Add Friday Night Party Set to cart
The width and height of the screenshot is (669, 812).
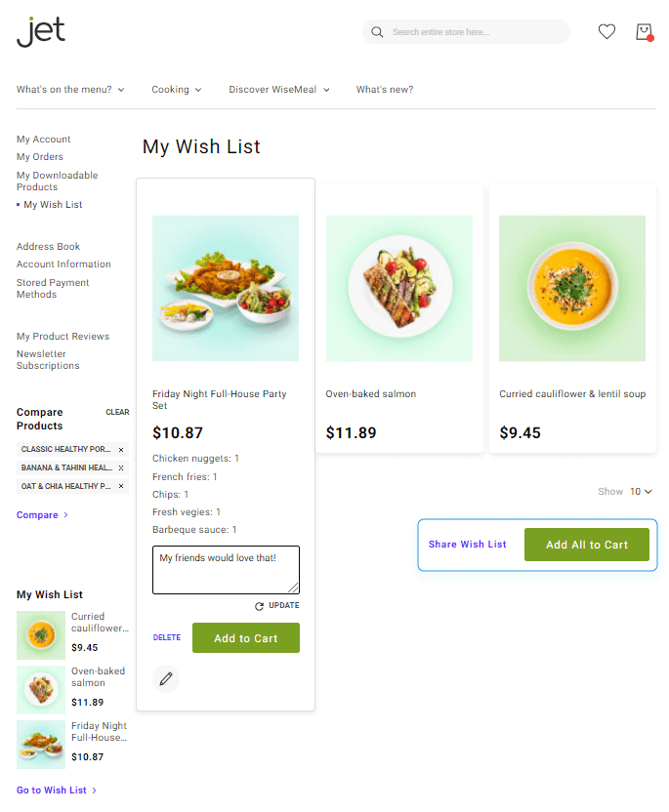[245, 638]
